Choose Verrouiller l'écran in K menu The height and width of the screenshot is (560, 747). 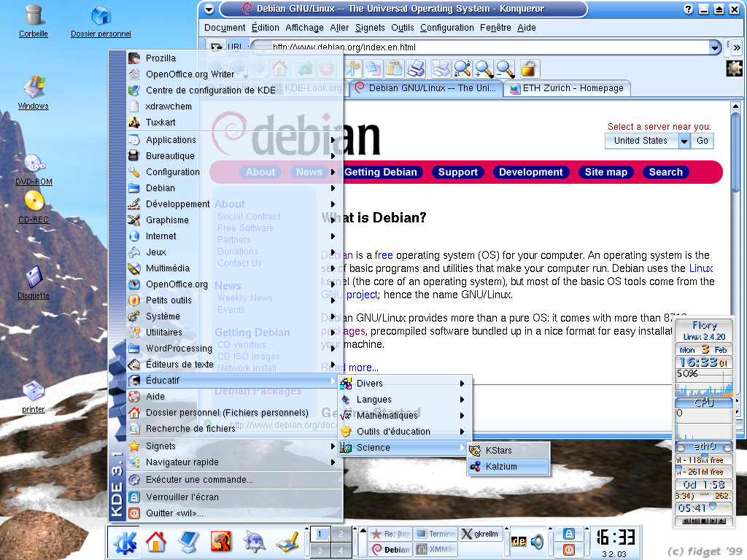point(234,497)
